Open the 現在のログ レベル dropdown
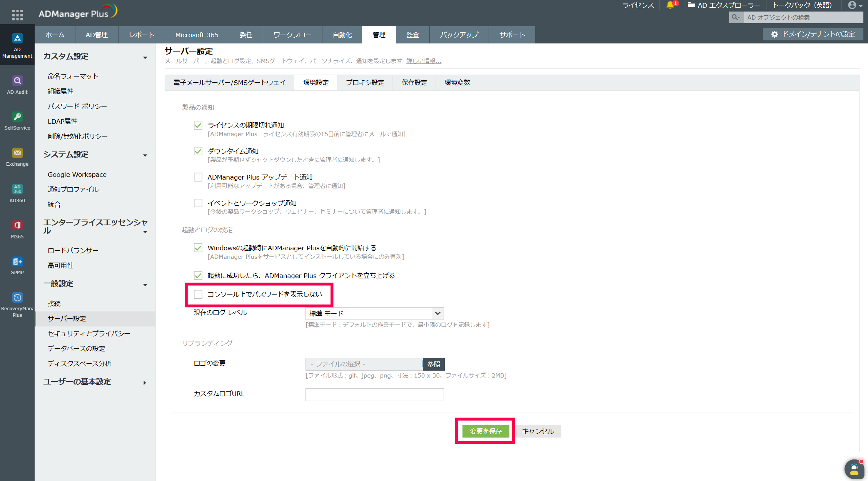868x481 pixels. tap(374, 313)
